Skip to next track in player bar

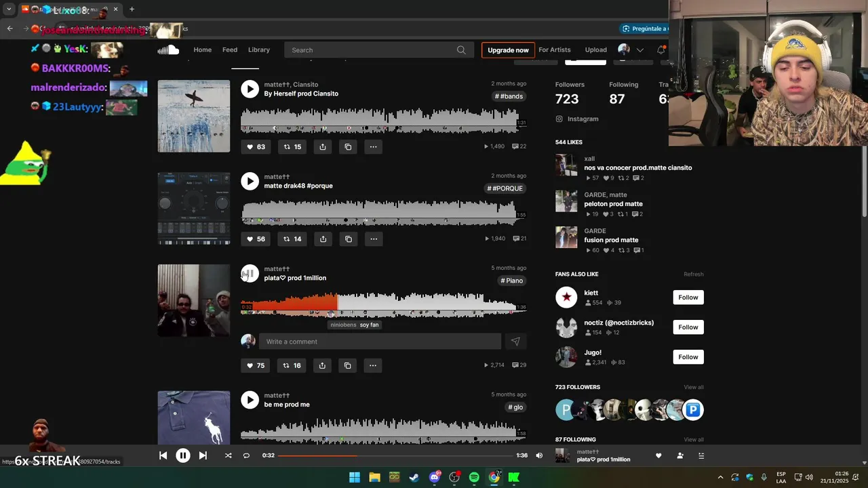(x=203, y=455)
